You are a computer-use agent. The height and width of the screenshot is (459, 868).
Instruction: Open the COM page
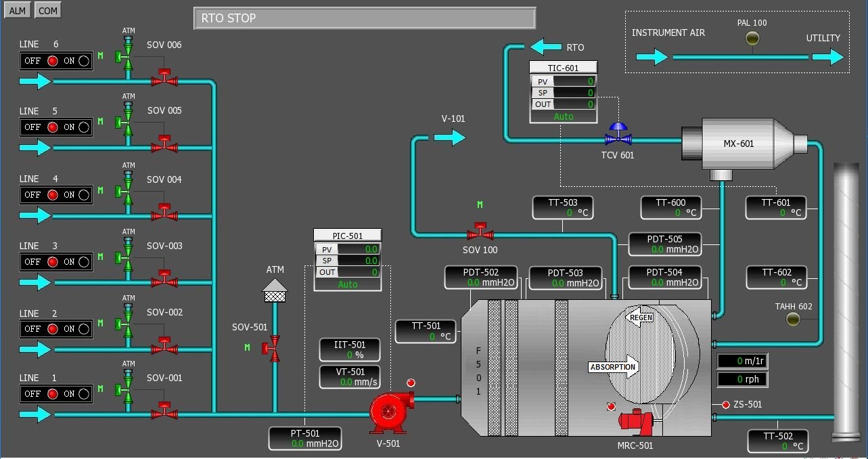pos(47,11)
